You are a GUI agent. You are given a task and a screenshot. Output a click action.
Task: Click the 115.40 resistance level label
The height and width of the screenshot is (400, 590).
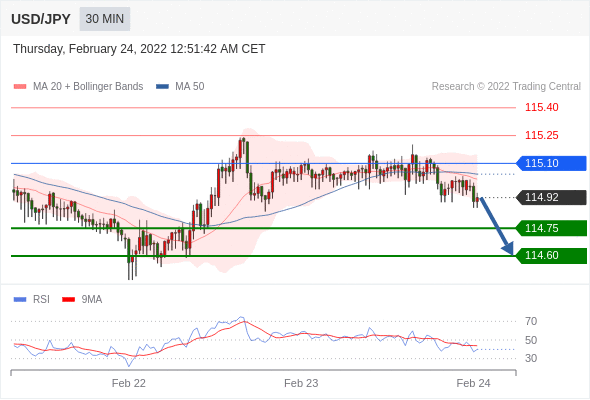[541, 107]
